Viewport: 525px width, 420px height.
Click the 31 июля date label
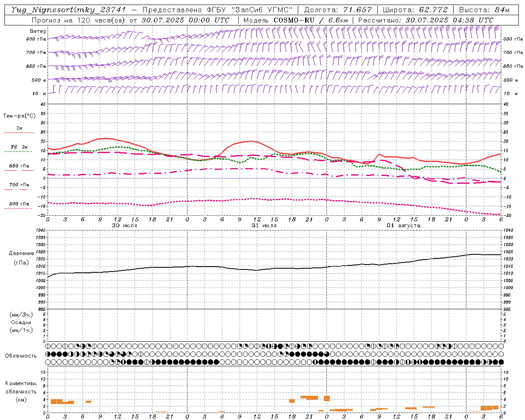264,226
